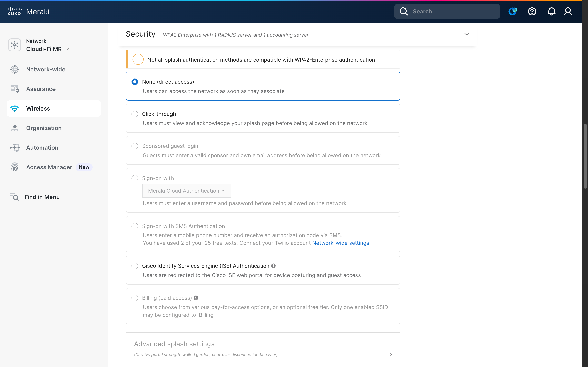Click the Find in Menu search icon
588x367 pixels.
pyautogui.click(x=14, y=197)
